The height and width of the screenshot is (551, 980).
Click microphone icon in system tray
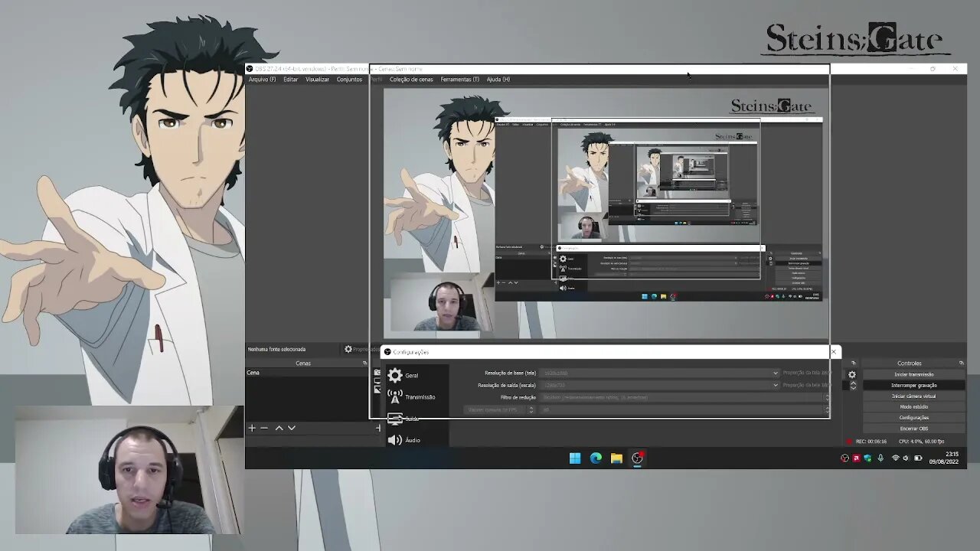click(880, 458)
